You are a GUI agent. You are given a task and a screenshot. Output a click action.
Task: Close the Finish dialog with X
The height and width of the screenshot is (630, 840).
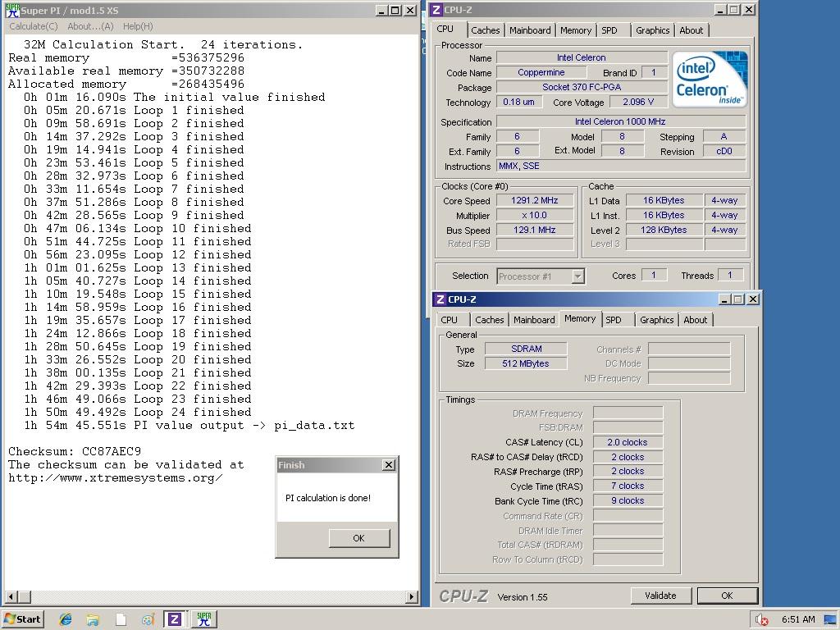click(x=390, y=465)
